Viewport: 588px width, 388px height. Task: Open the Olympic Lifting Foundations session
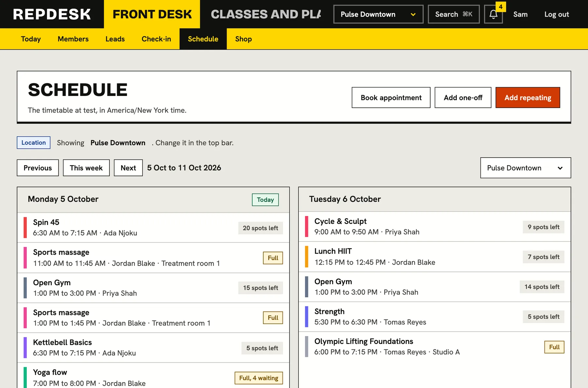click(x=434, y=347)
